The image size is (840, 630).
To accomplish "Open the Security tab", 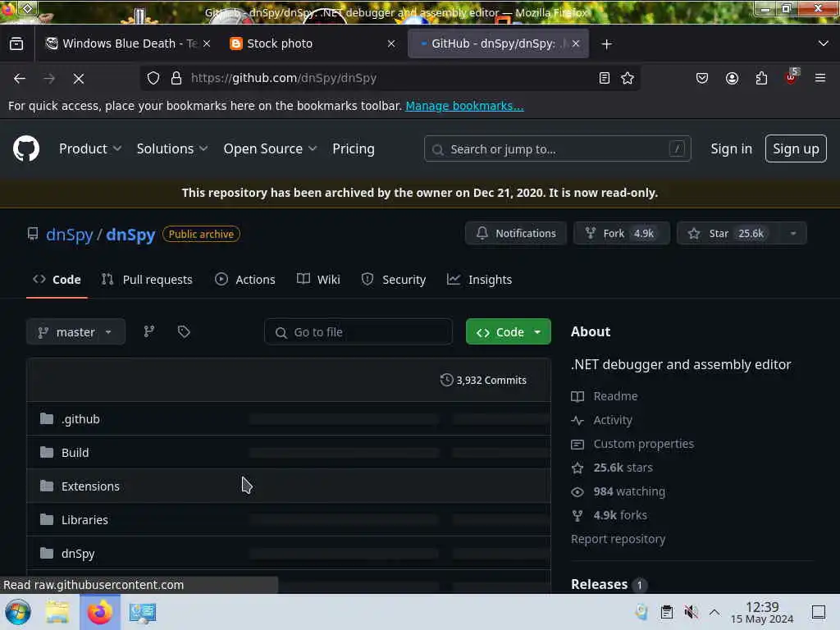I will tap(394, 280).
